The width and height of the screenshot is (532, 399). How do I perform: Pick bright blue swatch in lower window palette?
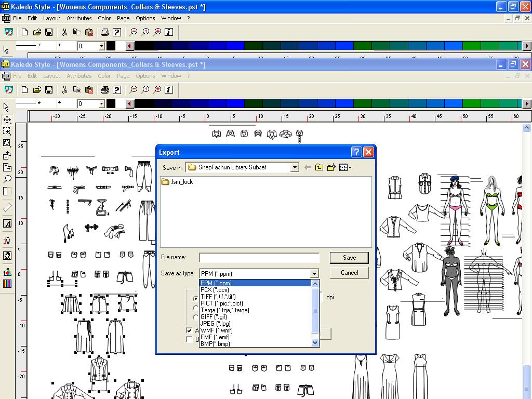point(235,104)
